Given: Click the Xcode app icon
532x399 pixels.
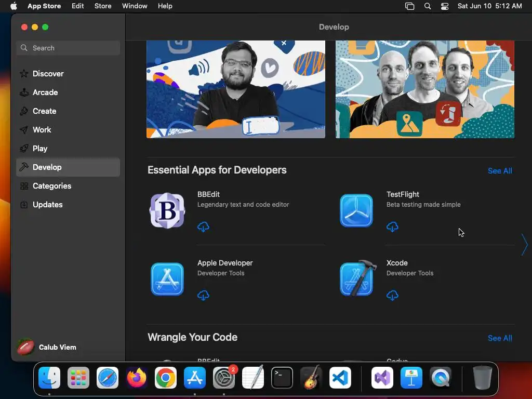Looking at the screenshot, I should tap(358, 278).
